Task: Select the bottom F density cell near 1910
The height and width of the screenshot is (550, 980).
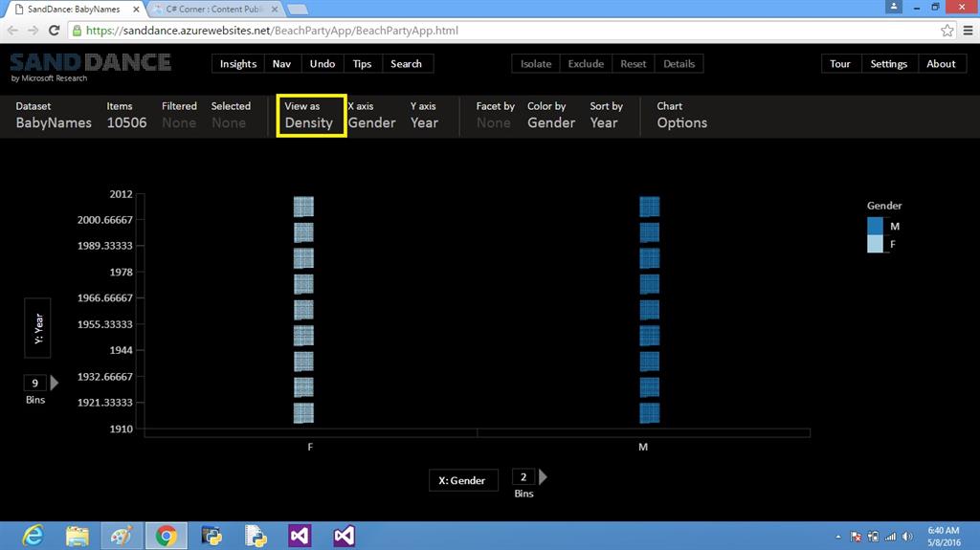Action: point(303,413)
